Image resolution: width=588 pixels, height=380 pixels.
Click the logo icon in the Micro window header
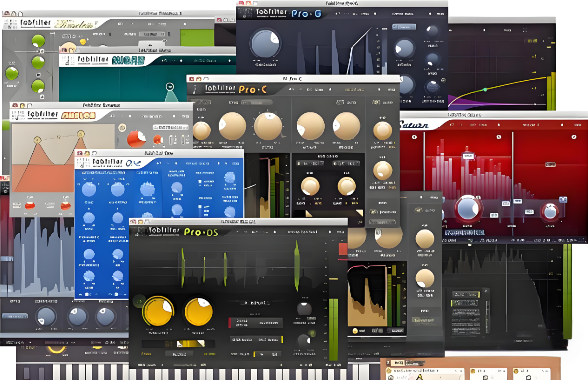[68, 60]
